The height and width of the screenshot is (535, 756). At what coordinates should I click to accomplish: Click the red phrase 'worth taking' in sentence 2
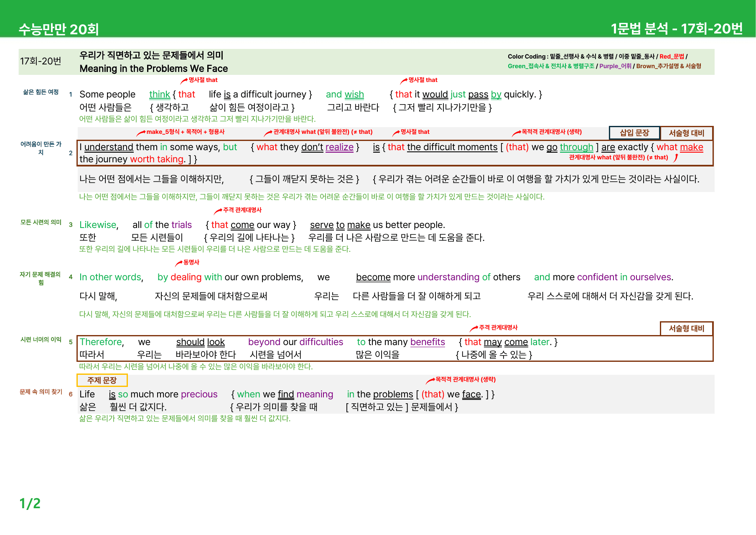157,159
